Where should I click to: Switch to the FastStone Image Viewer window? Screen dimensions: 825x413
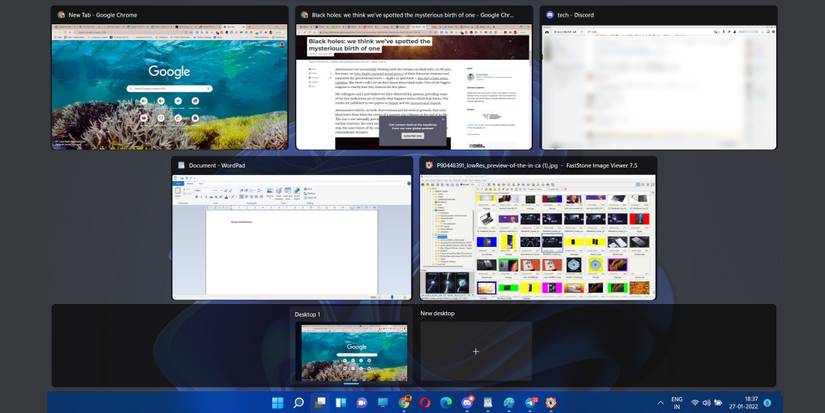point(538,228)
